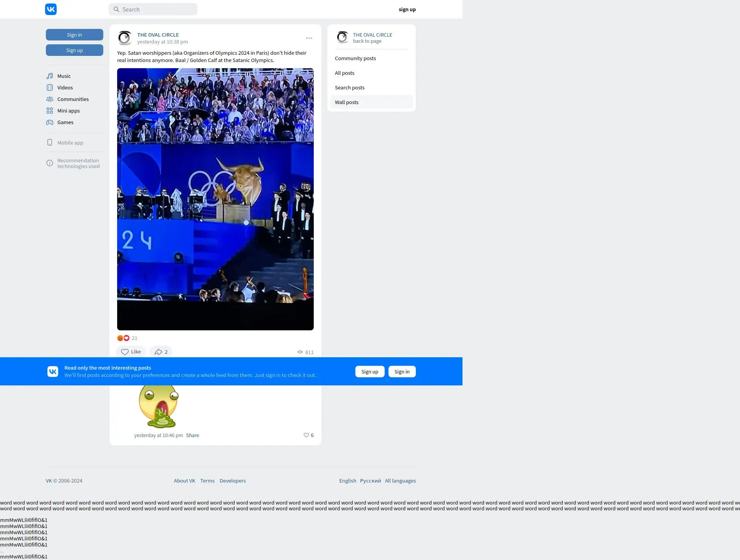Select Community posts in right panel
This screenshot has width=740, height=560.
[x=355, y=58]
